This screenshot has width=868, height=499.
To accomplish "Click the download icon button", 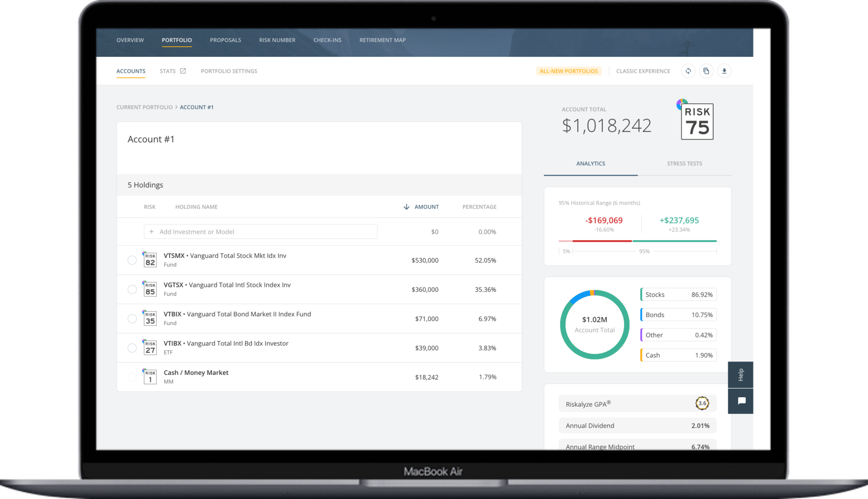I will click(724, 71).
